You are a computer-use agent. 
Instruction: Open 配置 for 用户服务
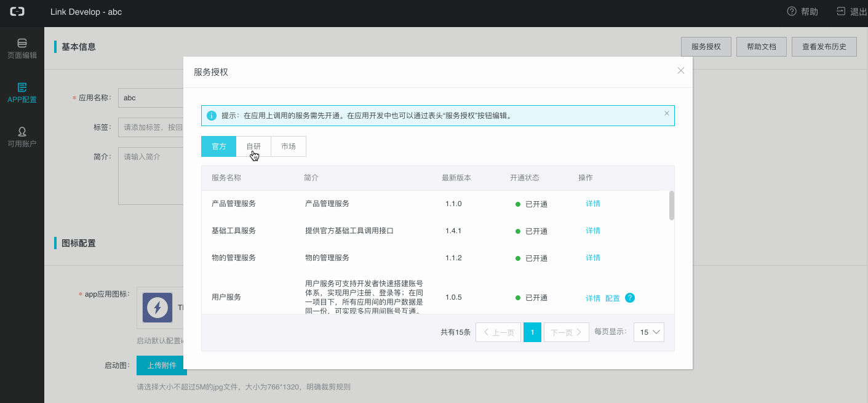(613, 298)
